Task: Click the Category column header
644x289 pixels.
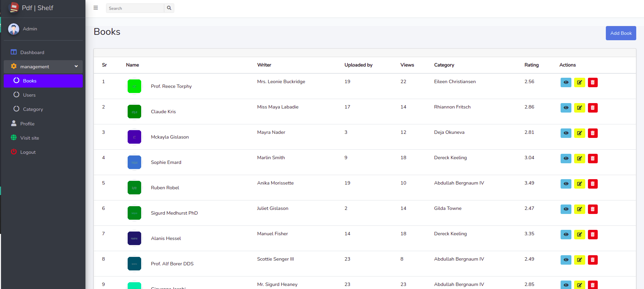Action: point(444,65)
